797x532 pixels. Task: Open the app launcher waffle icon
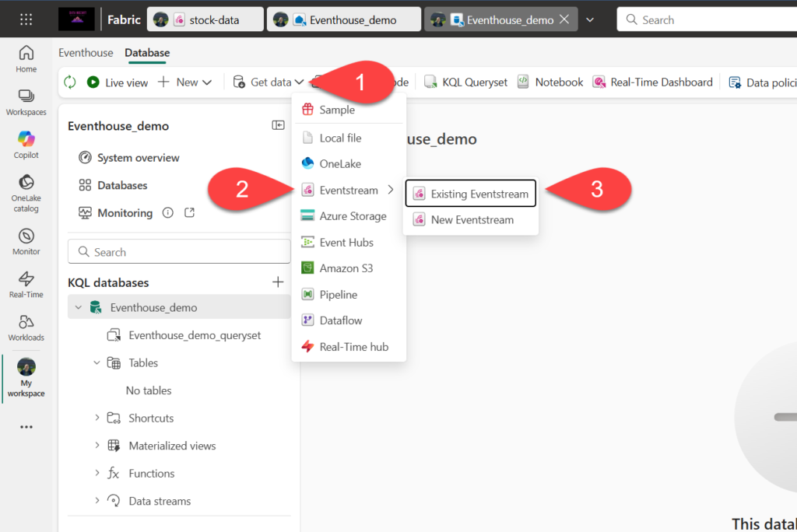(26, 19)
